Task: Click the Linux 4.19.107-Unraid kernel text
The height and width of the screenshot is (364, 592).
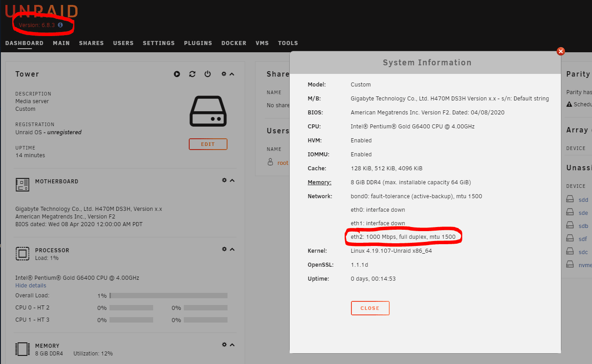Action: pyautogui.click(x=391, y=251)
